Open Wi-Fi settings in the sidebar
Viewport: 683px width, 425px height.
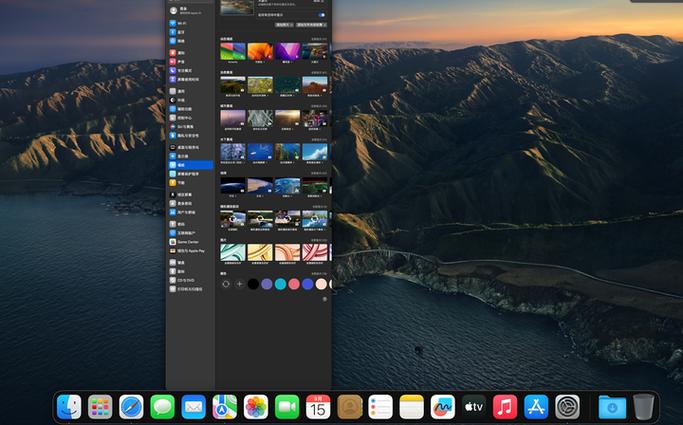point(180,23)
